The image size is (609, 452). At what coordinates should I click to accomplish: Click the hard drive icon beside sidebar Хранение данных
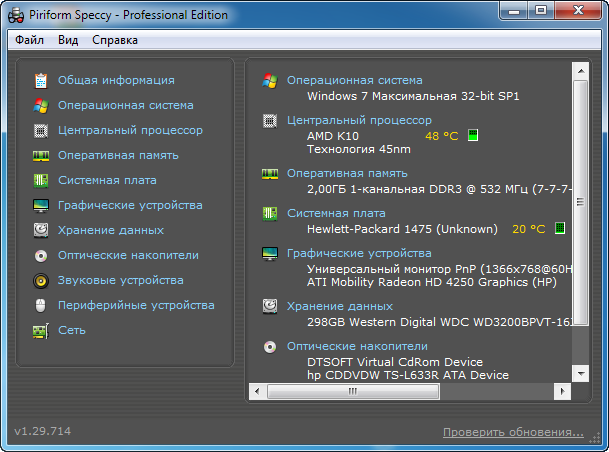tap(41, 230)
